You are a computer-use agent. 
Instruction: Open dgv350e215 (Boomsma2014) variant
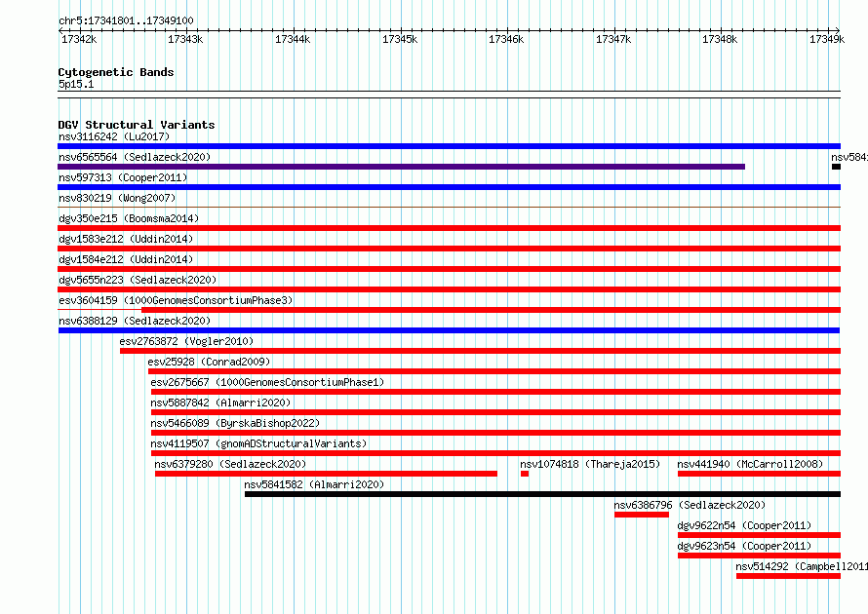tap(129, 218)
